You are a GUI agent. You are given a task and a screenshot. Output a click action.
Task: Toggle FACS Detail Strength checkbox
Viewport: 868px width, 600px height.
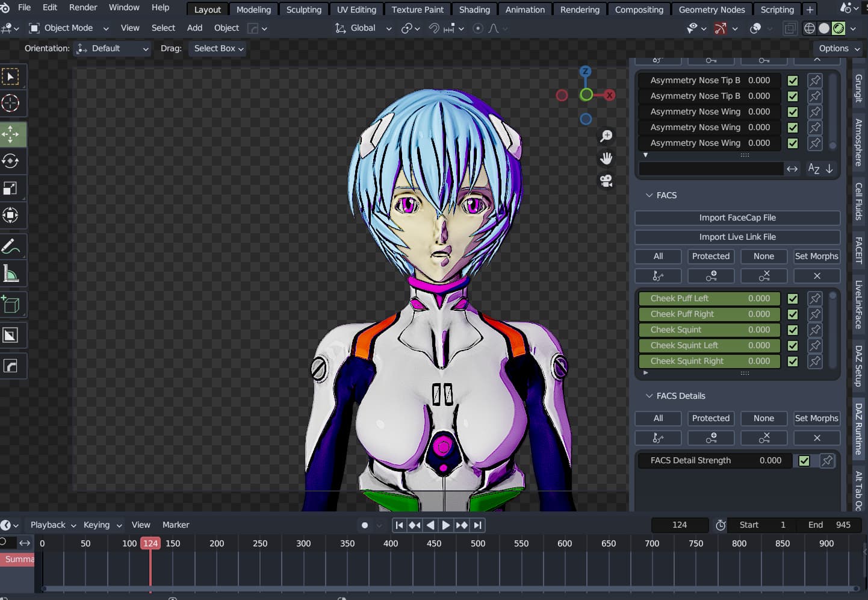click(x=804, y=461)
